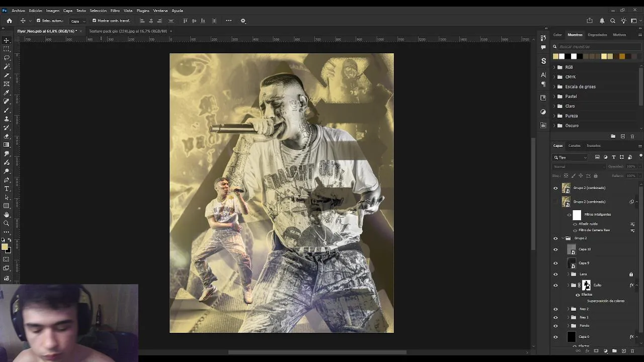Open the Character panel icon
The width and height of the screenshot is (644, 362).
pyautogui.click(x=543, y=74)
